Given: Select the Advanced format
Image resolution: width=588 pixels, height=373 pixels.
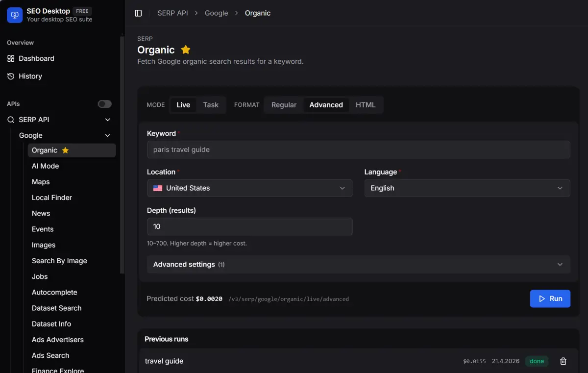Looking at the screenshot, I should [326, 105].
